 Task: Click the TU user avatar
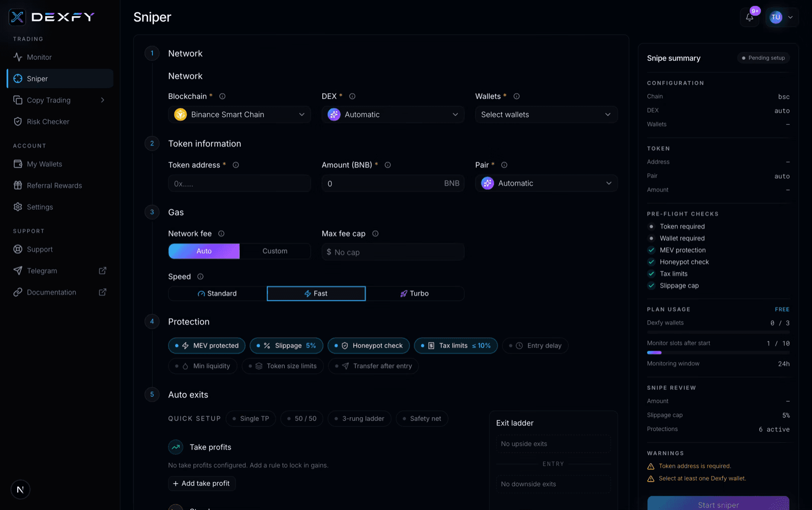(776, 17)
